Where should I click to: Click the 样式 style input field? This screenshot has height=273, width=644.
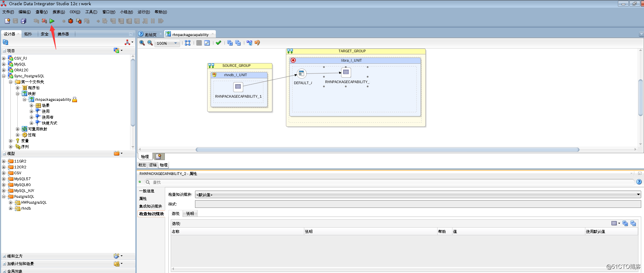(x=418, y=204)
